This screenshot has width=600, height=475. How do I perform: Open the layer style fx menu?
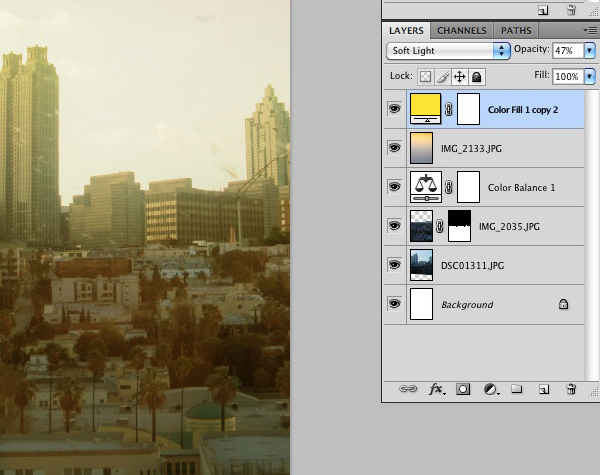tap(436, 389)
